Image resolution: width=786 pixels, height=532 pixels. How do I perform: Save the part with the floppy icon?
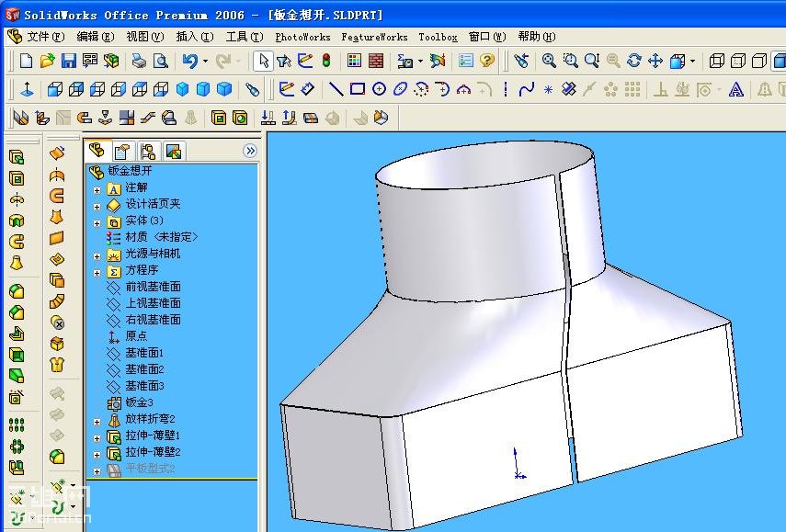pos(69,62)
